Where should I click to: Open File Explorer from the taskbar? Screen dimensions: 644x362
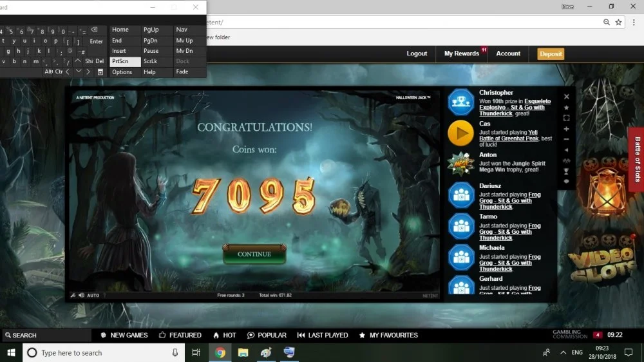click(x=243, y=352)
